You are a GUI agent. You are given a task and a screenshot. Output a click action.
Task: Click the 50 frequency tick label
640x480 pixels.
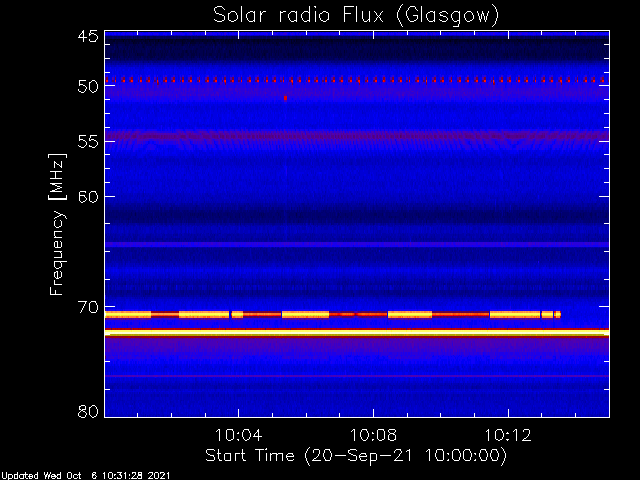pyautogui.click(x=88, y=87)
